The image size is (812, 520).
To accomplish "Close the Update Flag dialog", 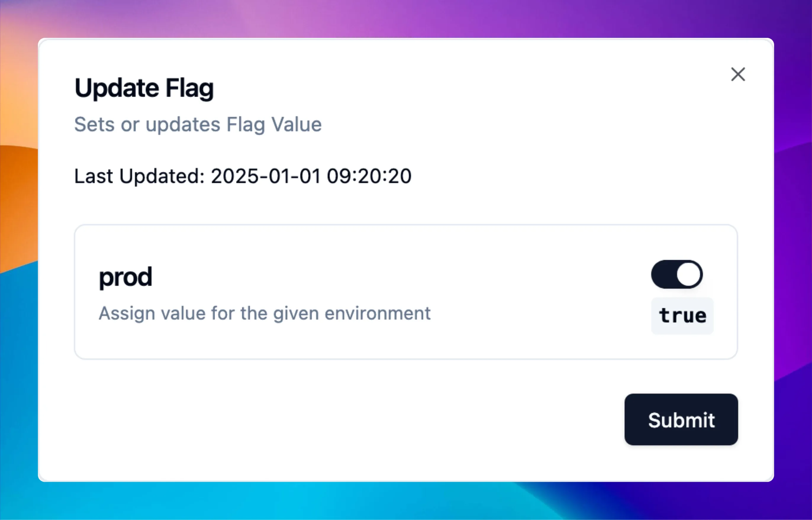I will tap(738, 74).
